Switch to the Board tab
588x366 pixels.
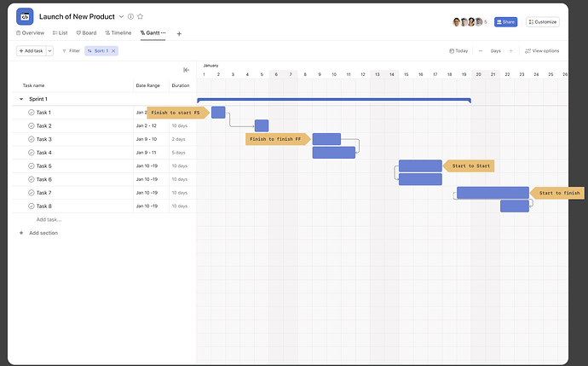click(x=86, y=33)
